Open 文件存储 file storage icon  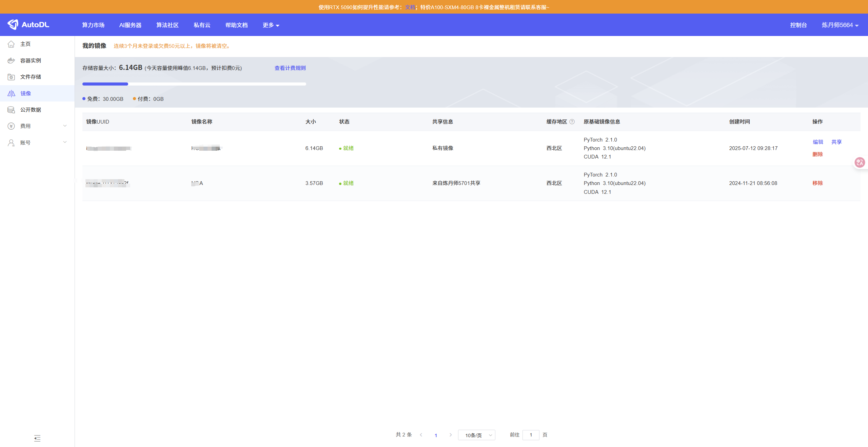point(11,77)
